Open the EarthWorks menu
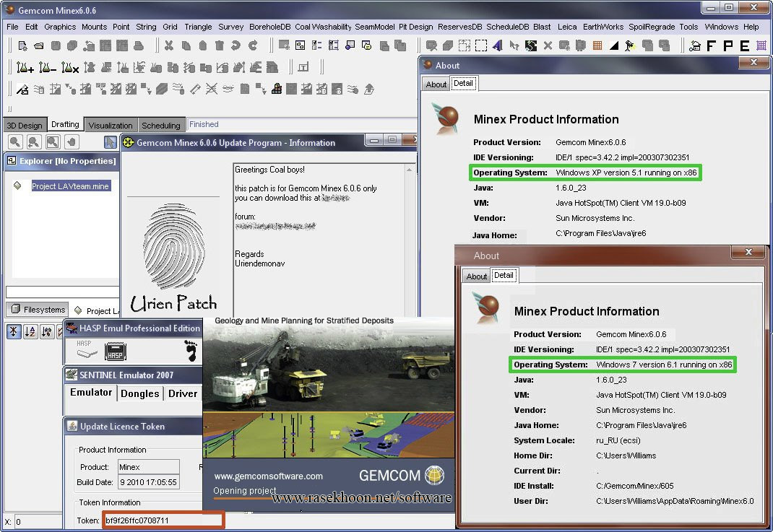 point(603,27)
